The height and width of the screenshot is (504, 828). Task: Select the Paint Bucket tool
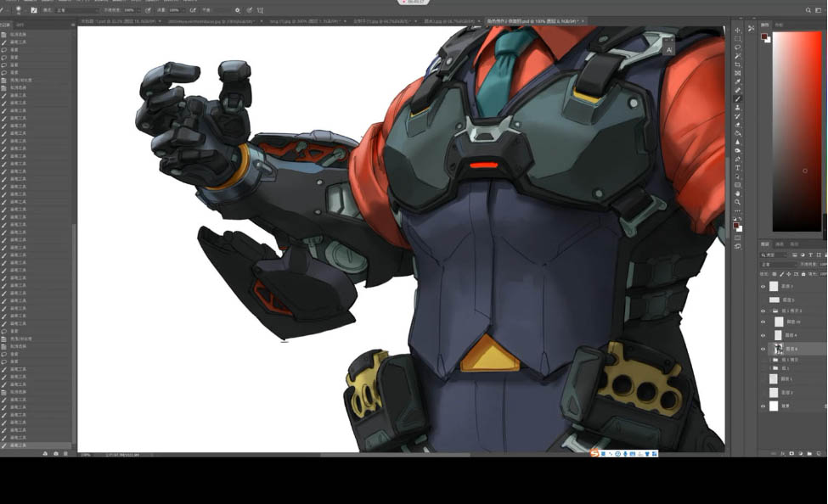(738, 133)
